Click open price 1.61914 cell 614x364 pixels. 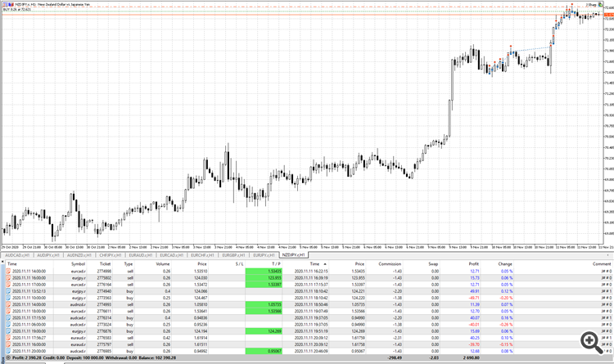pyautogui.click(x=201, y=337)
